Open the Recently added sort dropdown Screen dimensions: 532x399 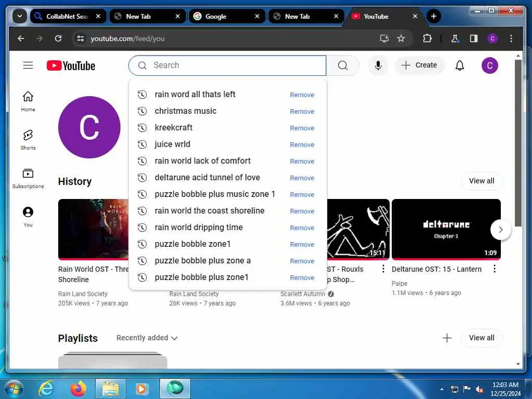(x=147, y=338)
